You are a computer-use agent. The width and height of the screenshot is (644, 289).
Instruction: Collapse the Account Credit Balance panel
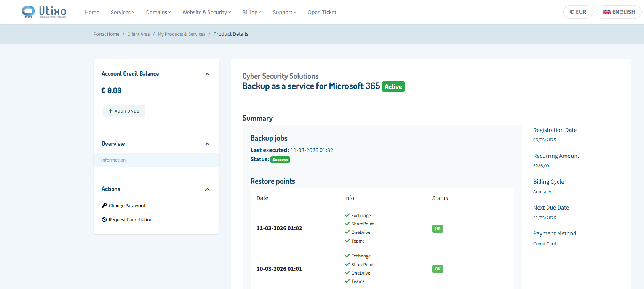click(207, 74)
